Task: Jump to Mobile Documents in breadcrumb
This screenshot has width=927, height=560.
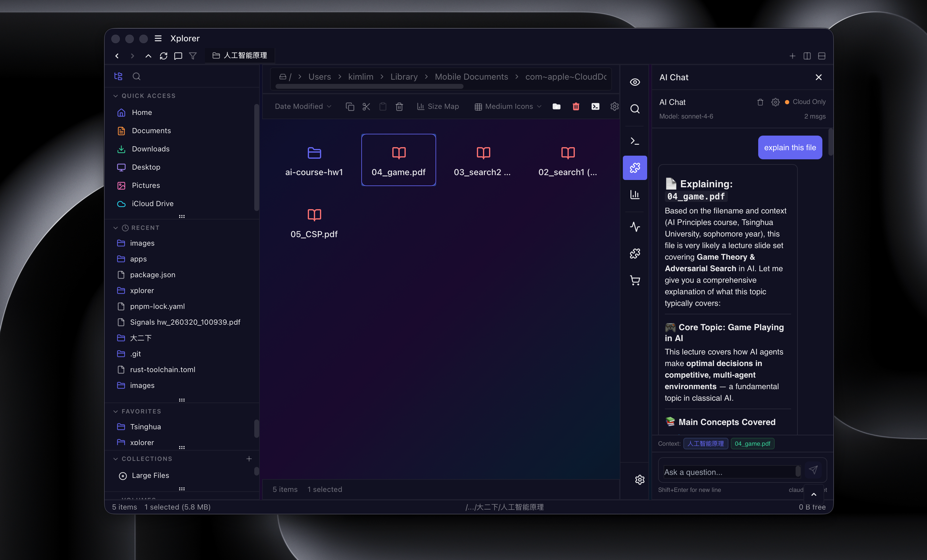Action: click(x=471, y=77)
